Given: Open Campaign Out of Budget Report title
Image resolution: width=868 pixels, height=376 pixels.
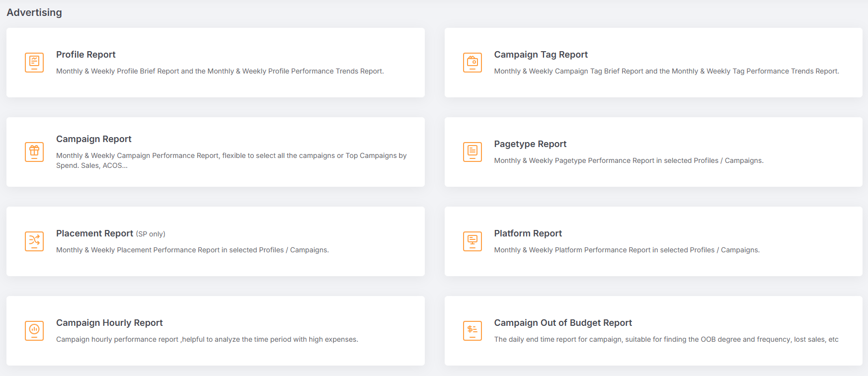Looking at the screenshot, I should pyautogui.click(x=562, y=323).
